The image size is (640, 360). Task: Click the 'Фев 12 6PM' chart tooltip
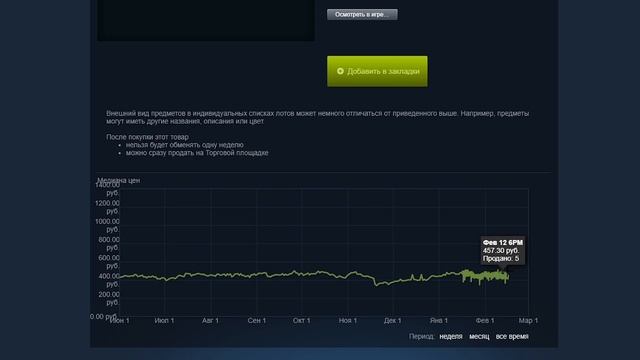(502, 250)
